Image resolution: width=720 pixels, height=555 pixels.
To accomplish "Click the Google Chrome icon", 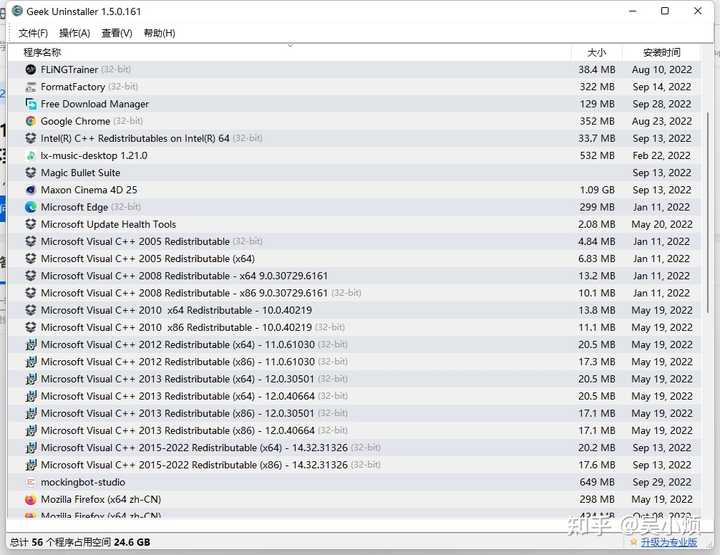I will coord(31,121).
